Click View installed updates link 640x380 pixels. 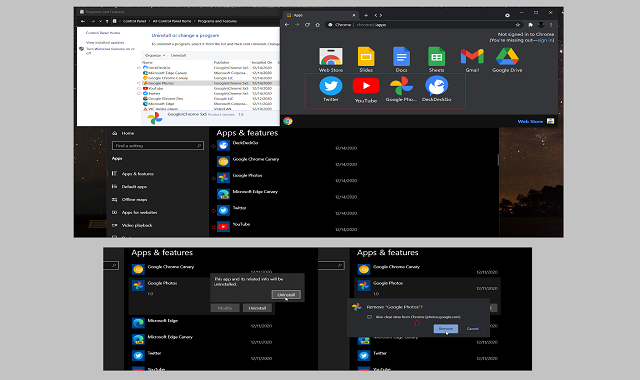[105, 42]
